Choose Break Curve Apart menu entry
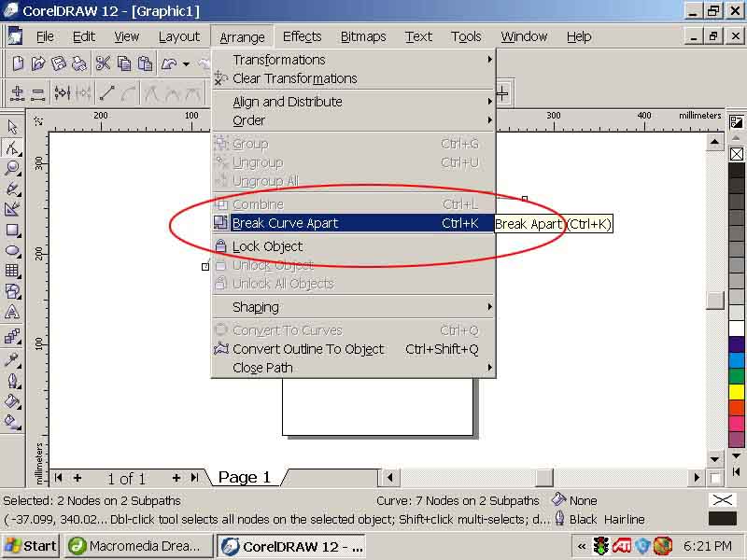Viewport: 747px width, 560px height. click(353, 223)
